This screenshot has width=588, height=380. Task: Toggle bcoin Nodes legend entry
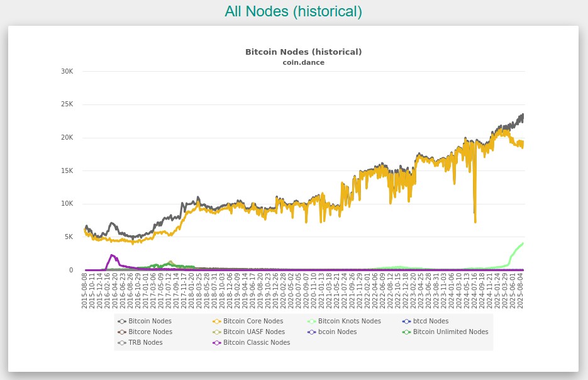point(332,332)
